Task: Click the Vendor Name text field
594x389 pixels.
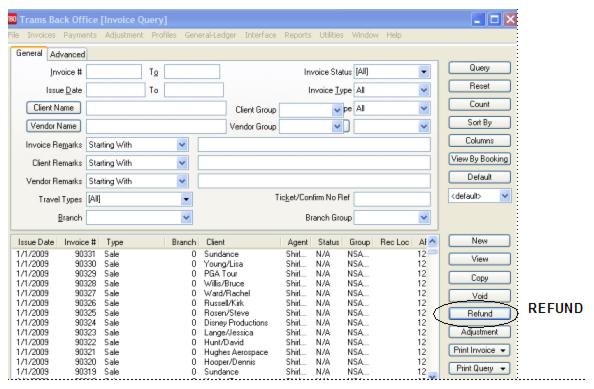Action: pos(156,127)
